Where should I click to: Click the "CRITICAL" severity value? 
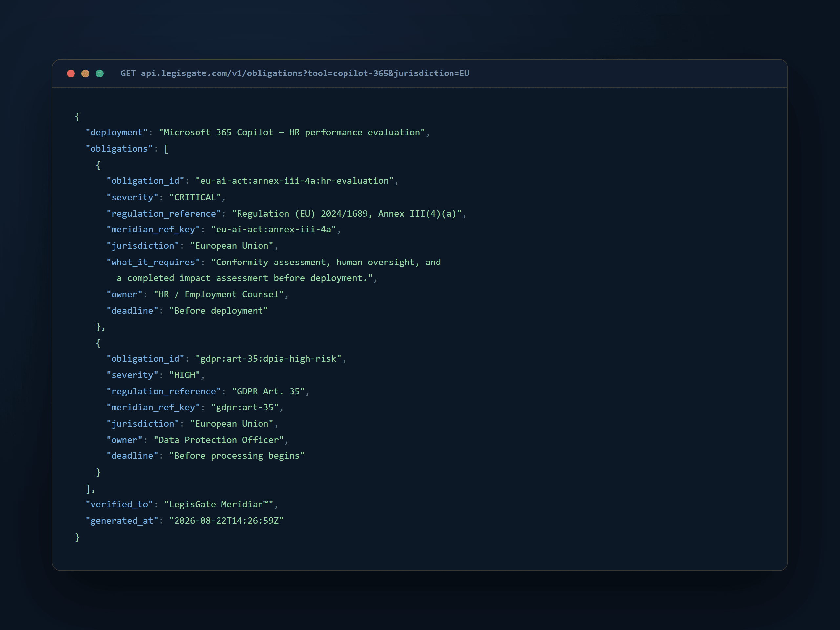[195, 197]
